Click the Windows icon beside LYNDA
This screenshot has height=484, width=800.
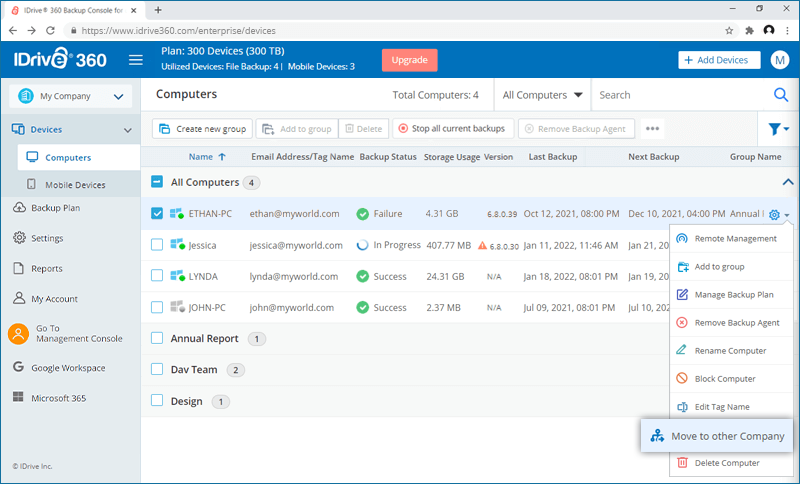tap(177, 276)
